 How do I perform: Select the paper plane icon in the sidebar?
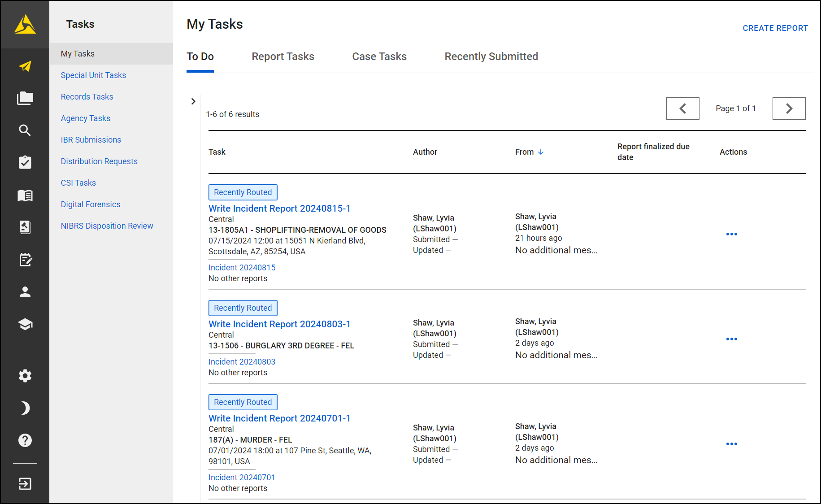click(x=25, y=66)
